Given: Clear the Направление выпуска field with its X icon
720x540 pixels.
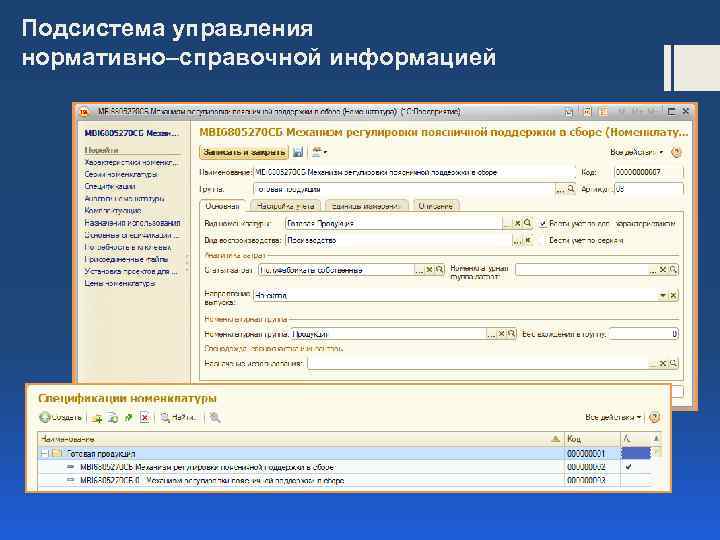Looking at the screenshot, I should click(x=673, y=295).
